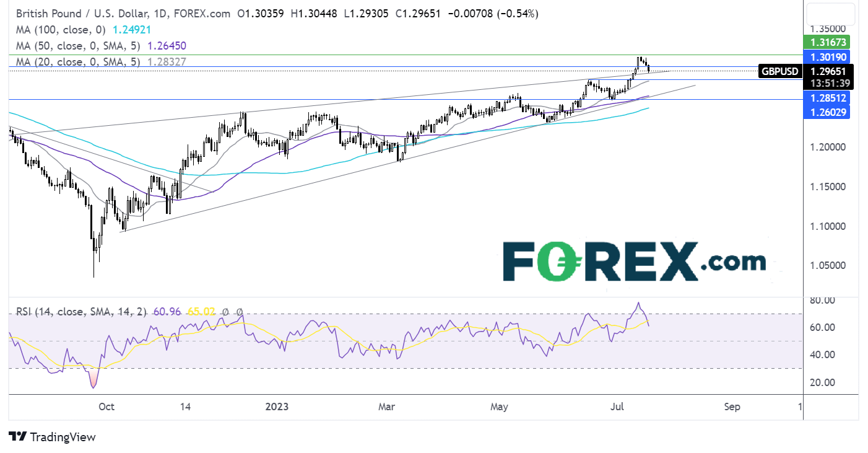Screen dimensions: 868x453
Task: Click the May label on time axis
Action: click(499, 407)
